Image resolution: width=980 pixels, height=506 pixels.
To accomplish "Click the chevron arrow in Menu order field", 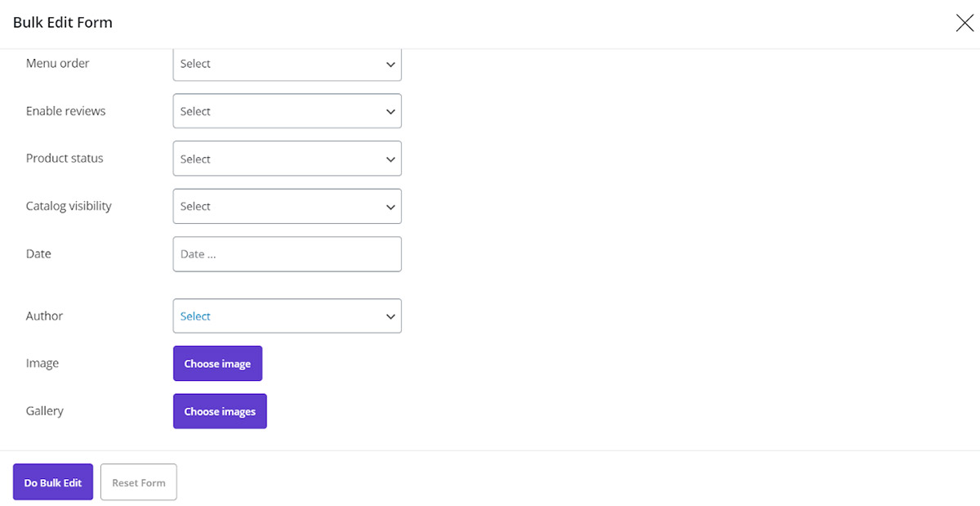I will pos(390,65).
